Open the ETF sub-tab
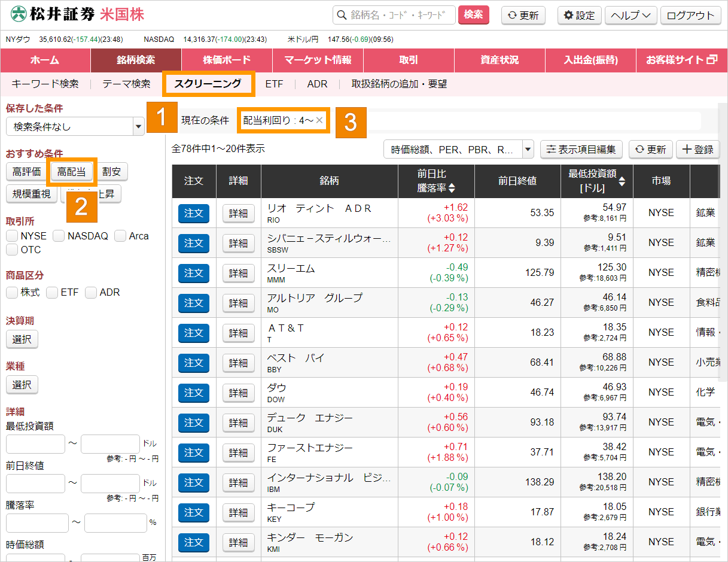This screenshot has width=728, height=562. click(274, 84)
